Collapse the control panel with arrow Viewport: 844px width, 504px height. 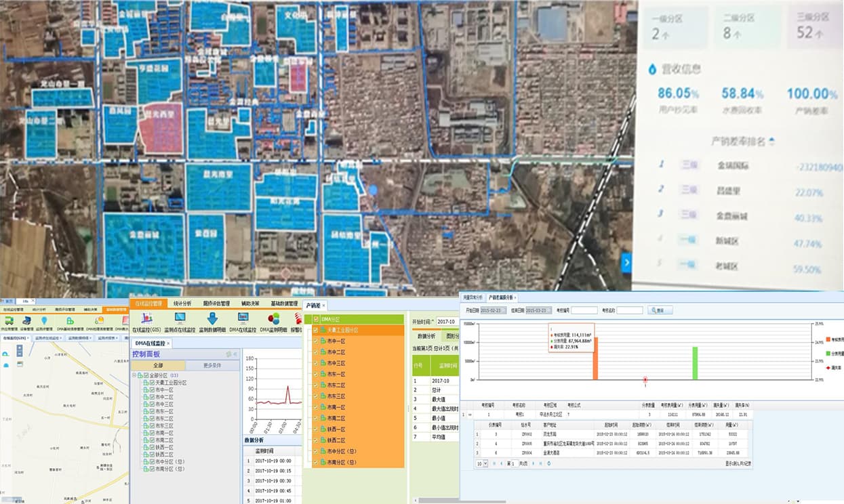coord(237,354)
